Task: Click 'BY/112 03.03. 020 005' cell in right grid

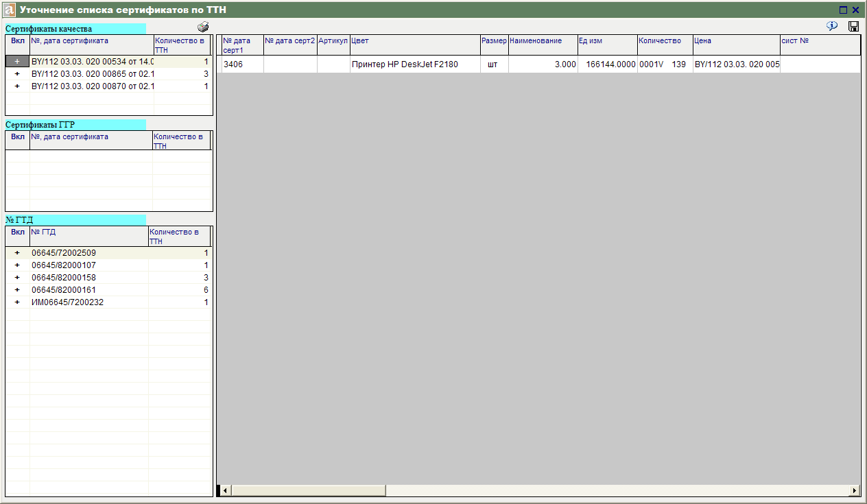Action: (x=736, y=64)
